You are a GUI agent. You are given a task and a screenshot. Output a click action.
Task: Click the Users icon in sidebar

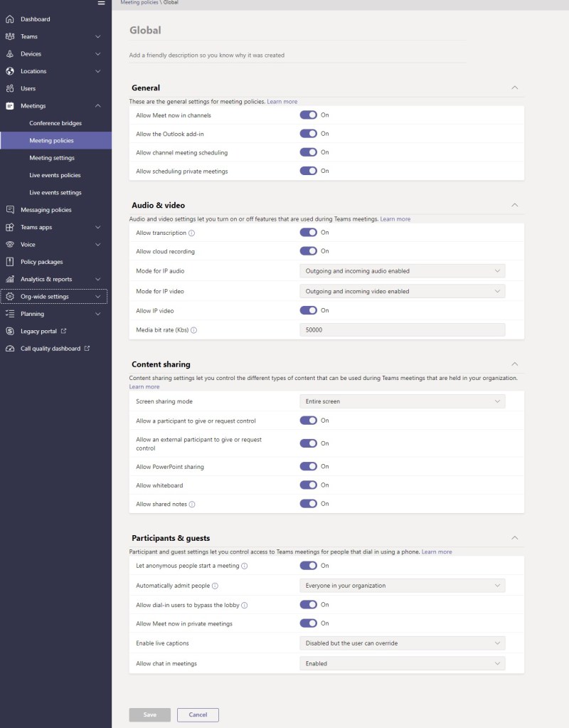10,89
